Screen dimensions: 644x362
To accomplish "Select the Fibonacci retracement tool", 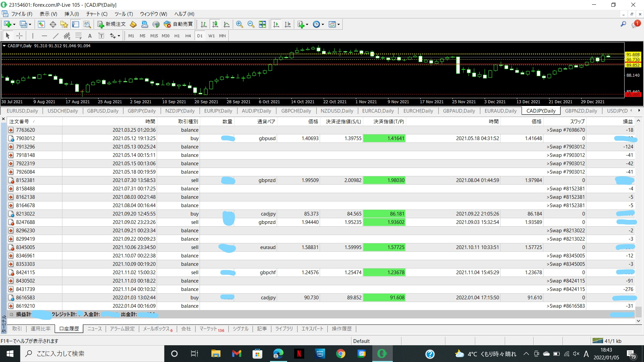I will pyautogui.click(x=78, y=36).
